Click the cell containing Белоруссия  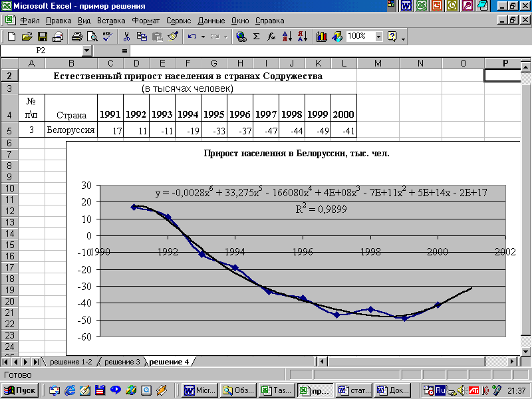pyautogui.click(x=71, y=130)
